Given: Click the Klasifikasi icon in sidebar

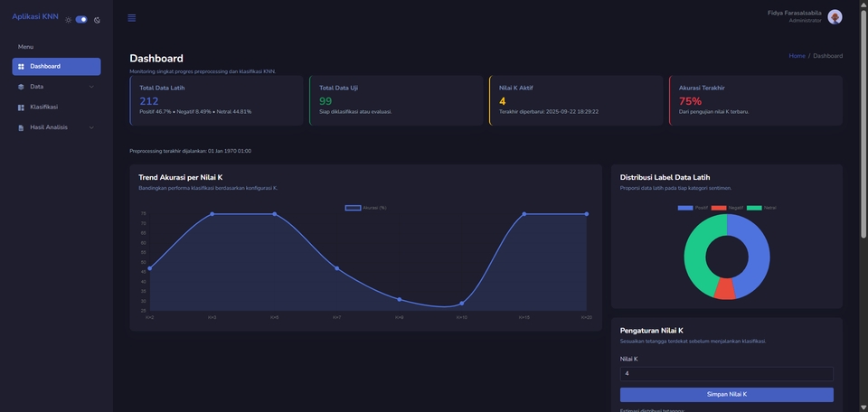Looking at the screenshot, I should point(22,108).
